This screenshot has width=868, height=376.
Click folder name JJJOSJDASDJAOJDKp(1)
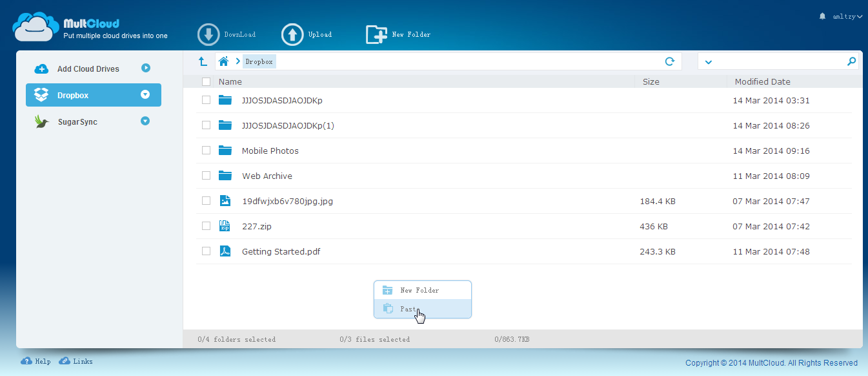288,125
